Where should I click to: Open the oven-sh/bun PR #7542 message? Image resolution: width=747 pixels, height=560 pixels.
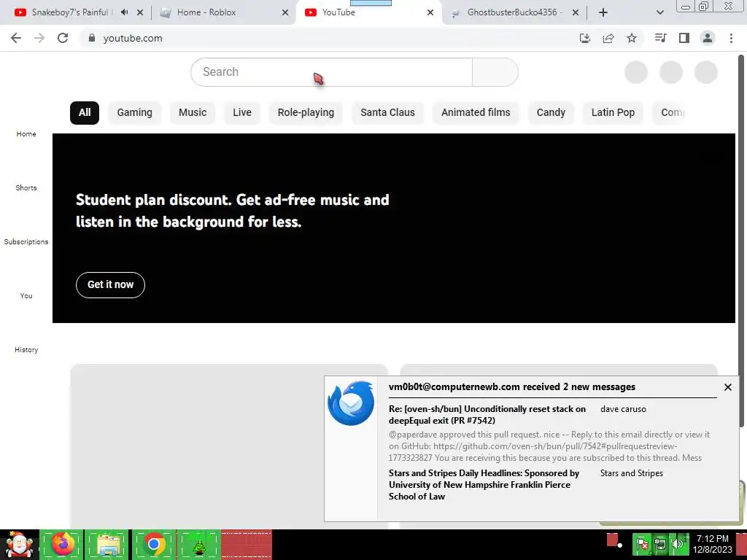(x=487, y=414)
